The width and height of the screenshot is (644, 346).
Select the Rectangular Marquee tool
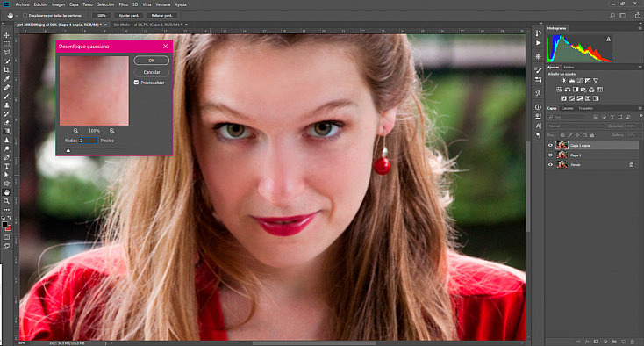pyautogui.click(x=6, y=44)
